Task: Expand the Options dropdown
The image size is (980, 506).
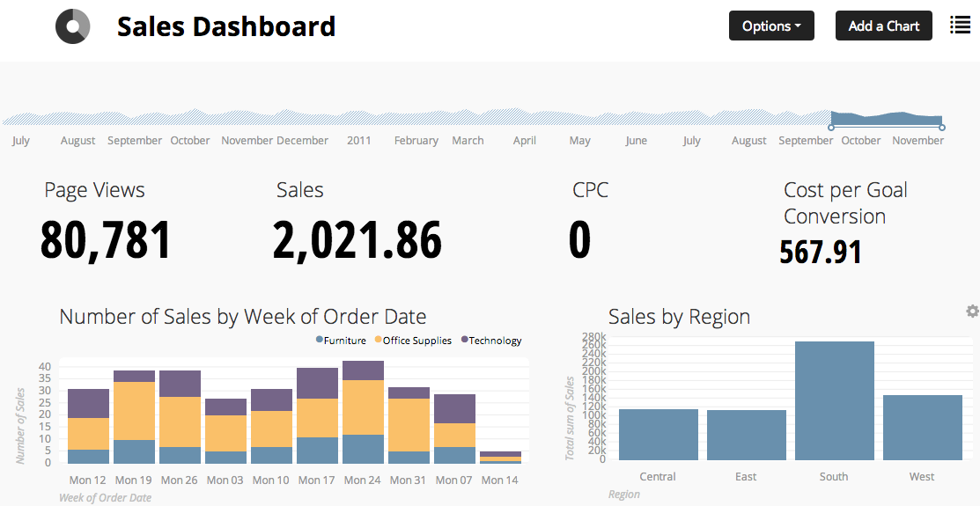Action: tap(771, 26)
